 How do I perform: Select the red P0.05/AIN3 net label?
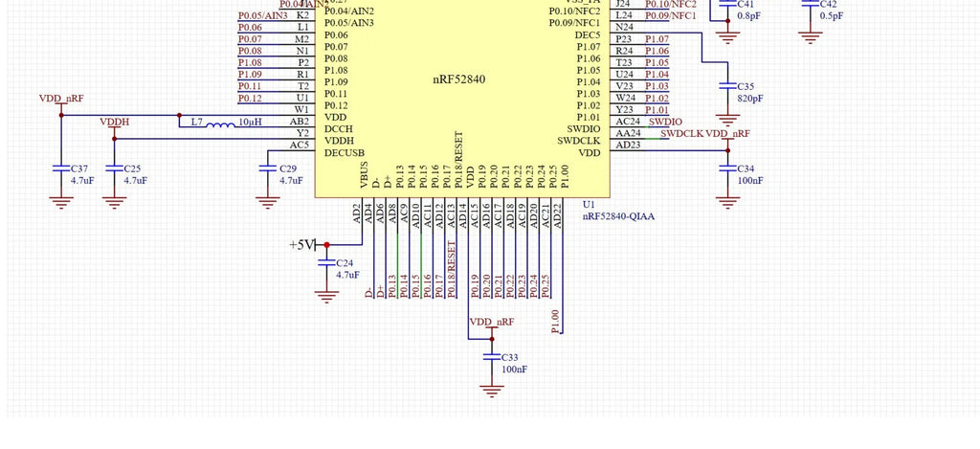point(263,15)
